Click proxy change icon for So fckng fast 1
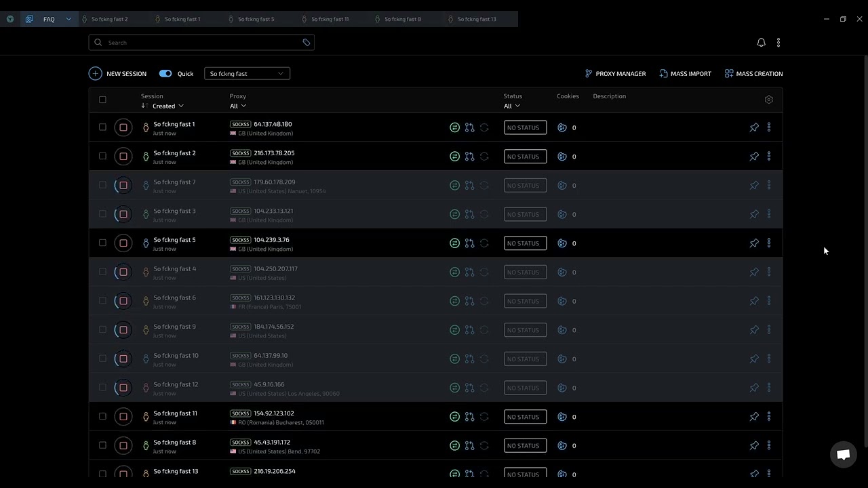 469,127
